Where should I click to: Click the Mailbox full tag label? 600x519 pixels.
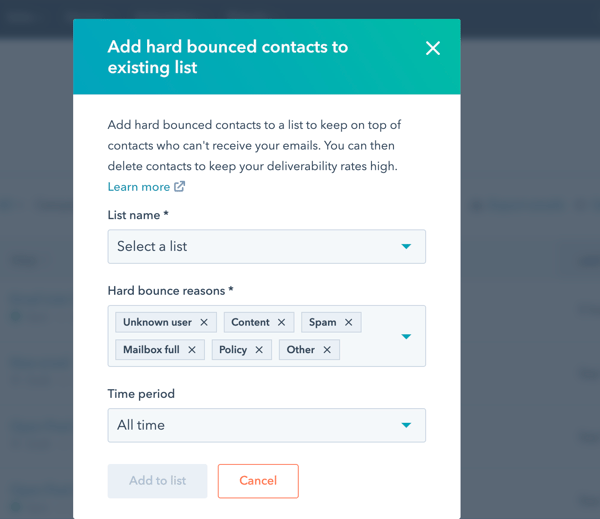[151, 350]
